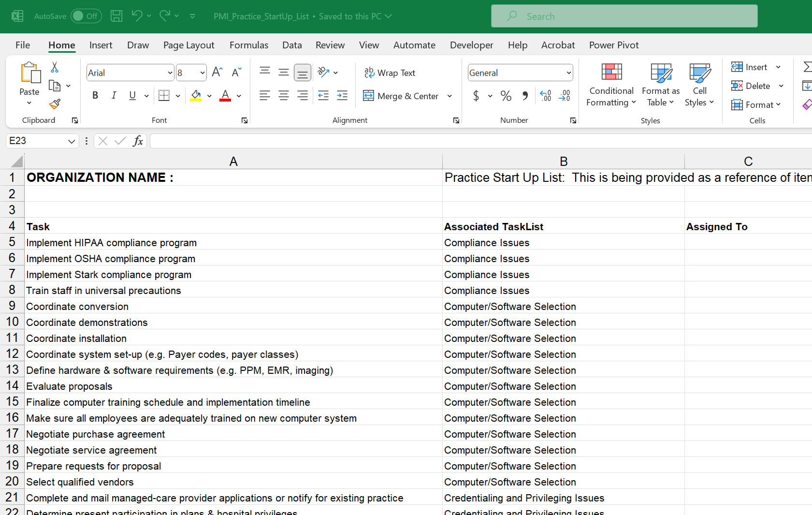This screenshot has height=515, width=812.
Task: Click the Cell Styles gallery icon
Action: [699, 85]
